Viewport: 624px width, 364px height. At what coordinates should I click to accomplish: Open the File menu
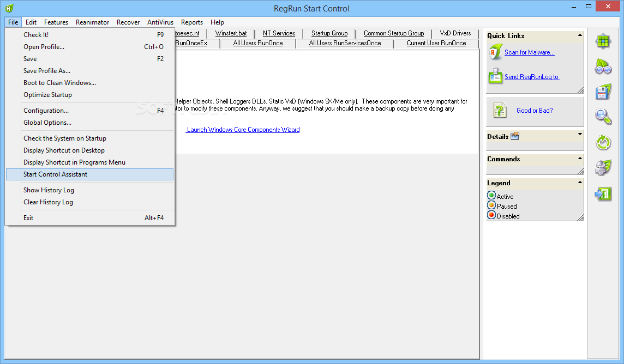(13, 22)
